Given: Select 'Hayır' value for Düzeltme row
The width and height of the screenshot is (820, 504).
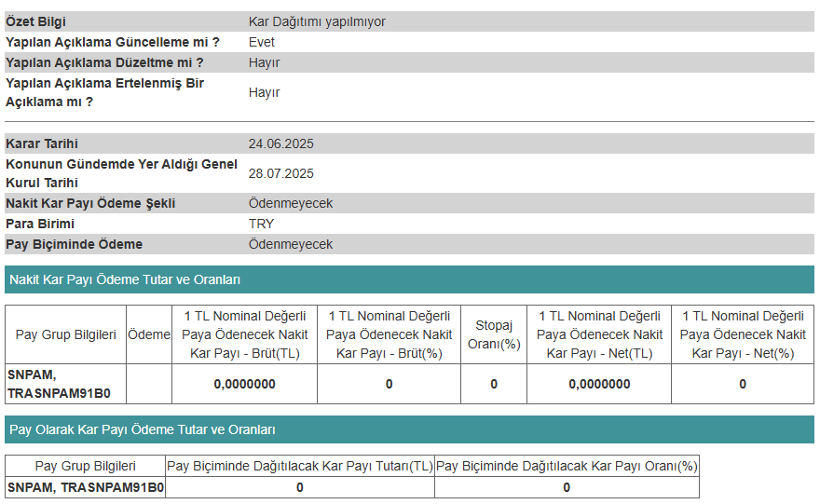Looking at the screenshot, I should click(x=264, y=62).
